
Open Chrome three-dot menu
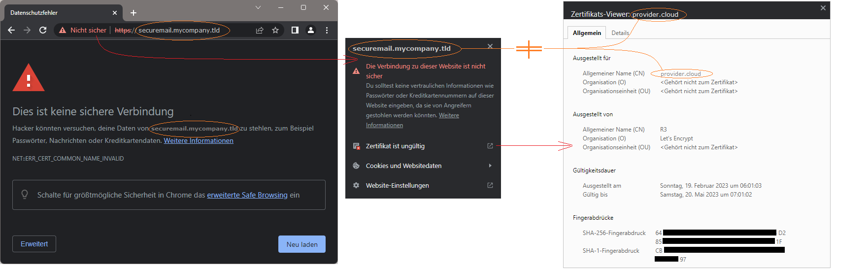(x=327, y=30)
